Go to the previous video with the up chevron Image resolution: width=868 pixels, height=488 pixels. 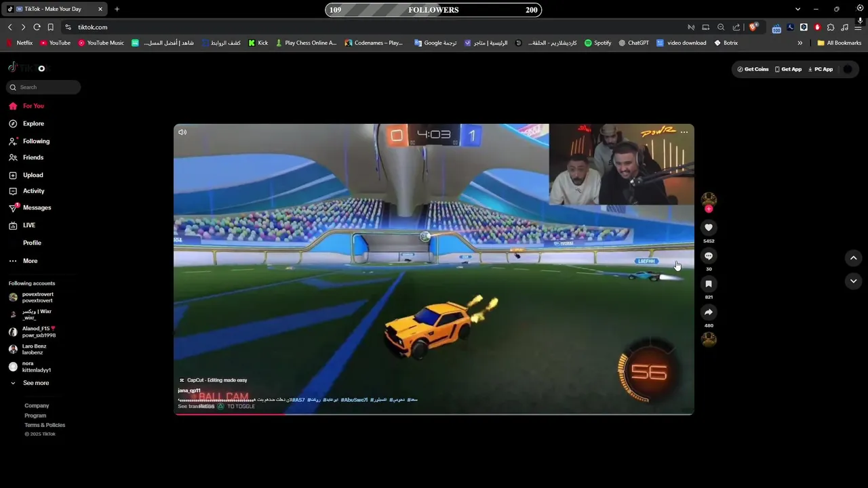coord(854,258)
